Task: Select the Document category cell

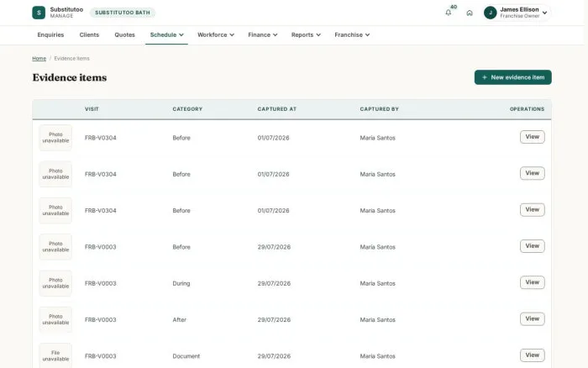Action: tap(186, 356)
